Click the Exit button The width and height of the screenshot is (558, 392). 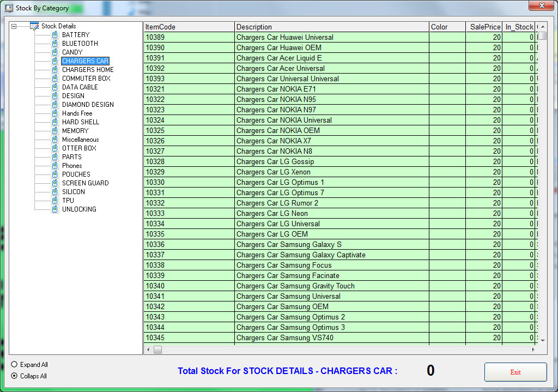(x=515, y=372)
